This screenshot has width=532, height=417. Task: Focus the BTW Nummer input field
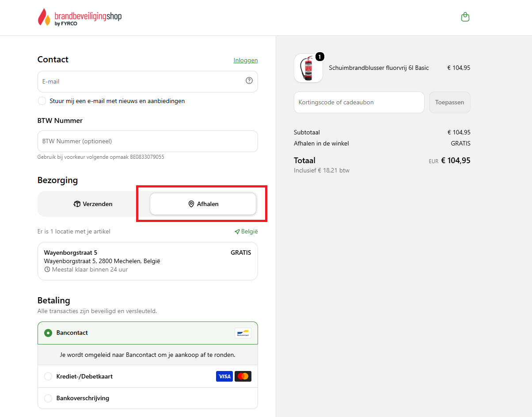pyautogui.click(x=148, y=141)
